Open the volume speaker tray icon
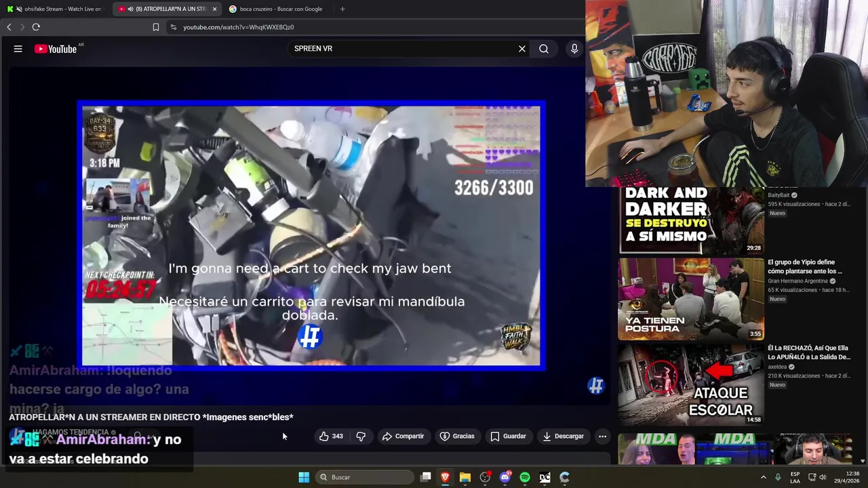This screenshot has height=488, width=868. (823, 477)
